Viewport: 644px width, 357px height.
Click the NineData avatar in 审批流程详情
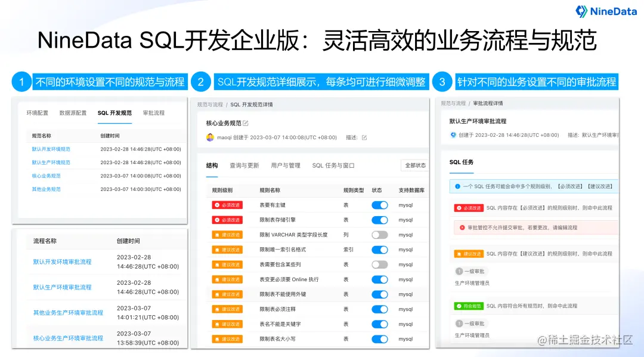coord(453,135)
